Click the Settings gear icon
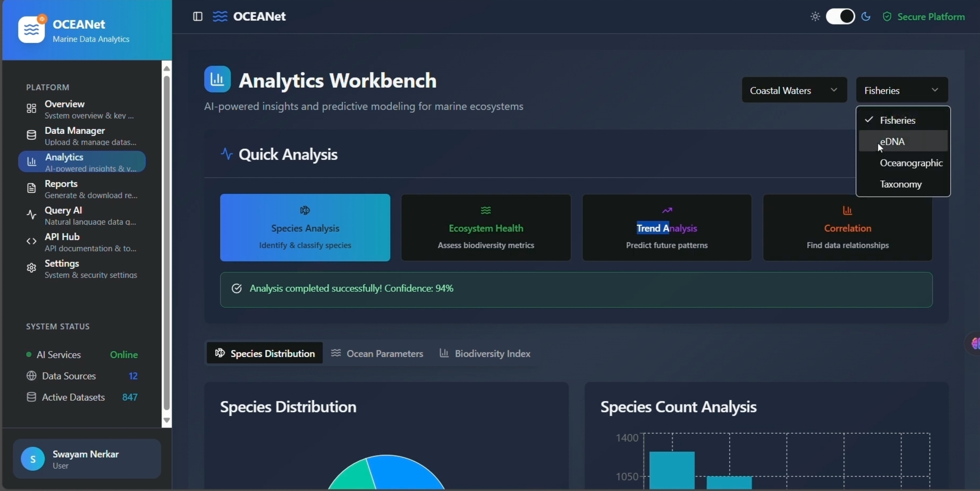The image size is (980, 491). click(31, 268)
